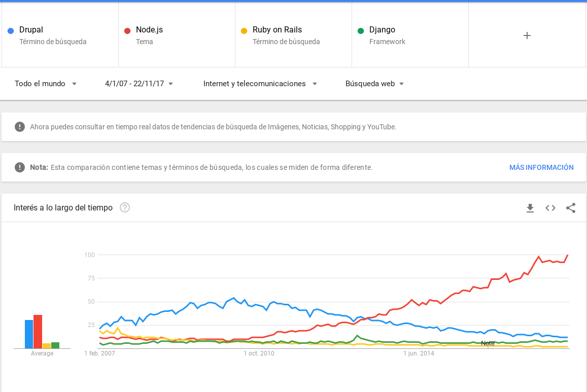Open the MÁS INFORMACIÓN link

[541, 167]
